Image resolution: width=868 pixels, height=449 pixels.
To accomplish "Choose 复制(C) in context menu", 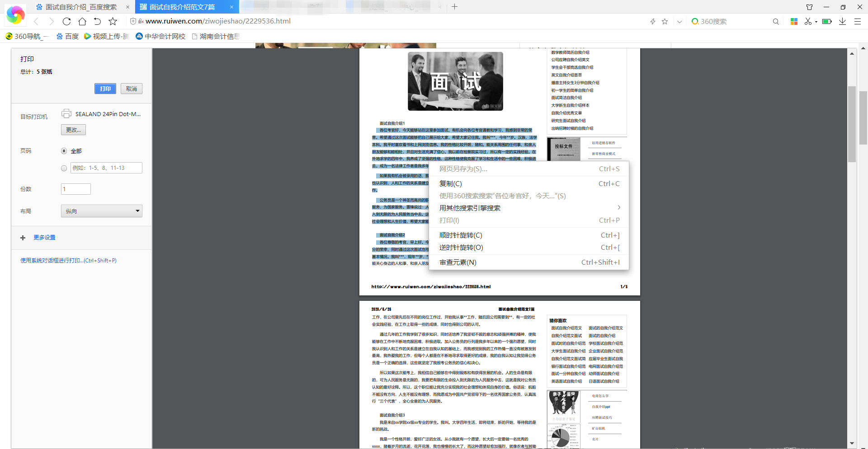I will [529, 183].
